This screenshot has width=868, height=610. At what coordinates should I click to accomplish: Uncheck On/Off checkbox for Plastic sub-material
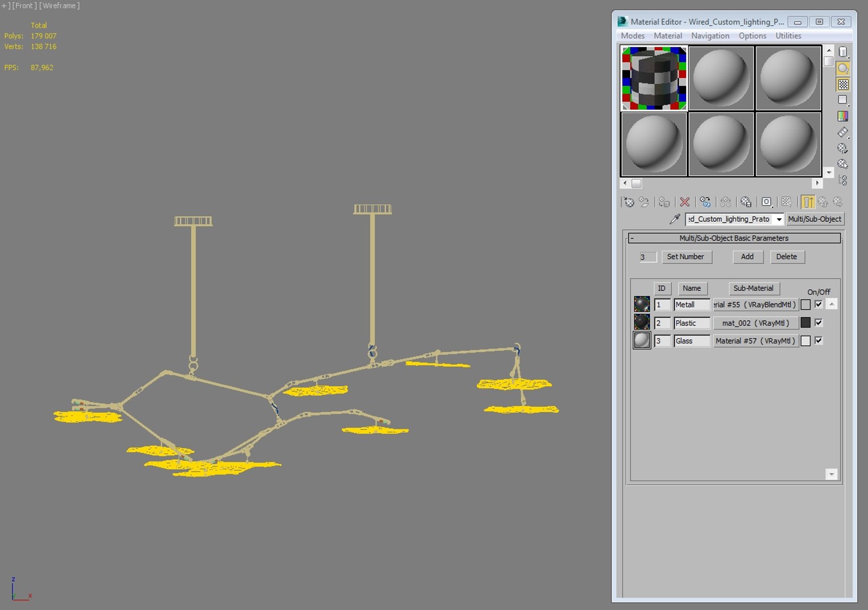point(818,323)
